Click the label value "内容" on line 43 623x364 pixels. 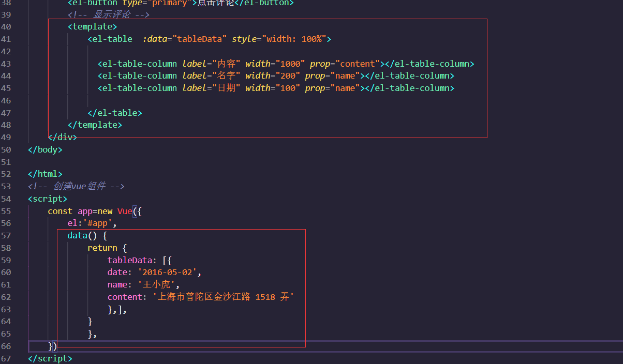point(226,64)
